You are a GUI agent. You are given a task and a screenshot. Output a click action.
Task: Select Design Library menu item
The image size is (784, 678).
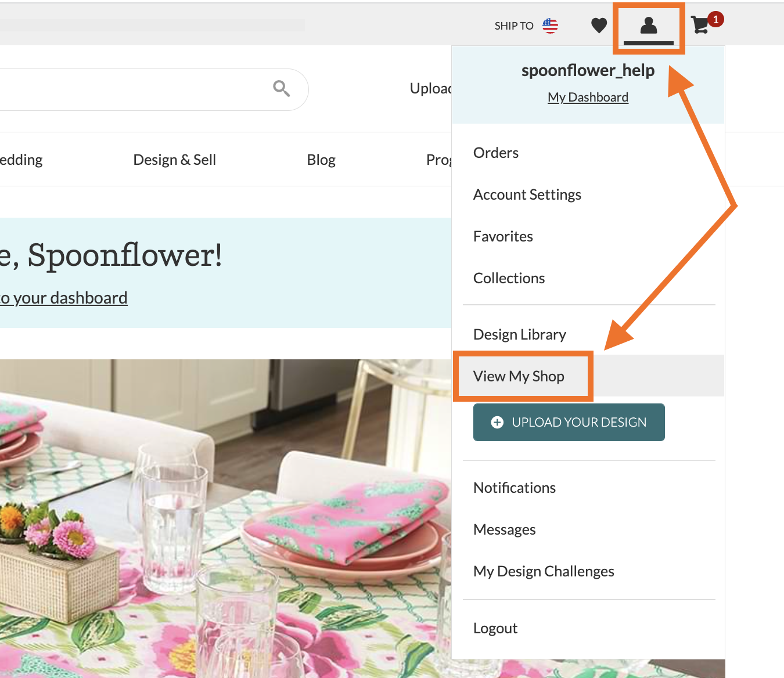click(520, 334)
